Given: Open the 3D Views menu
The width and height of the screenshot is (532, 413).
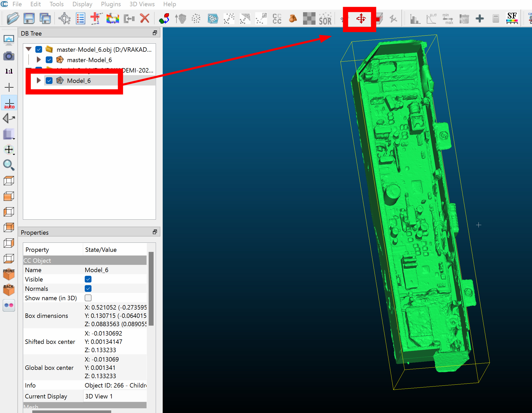Looking at the screenshot, I should point(142,4).
